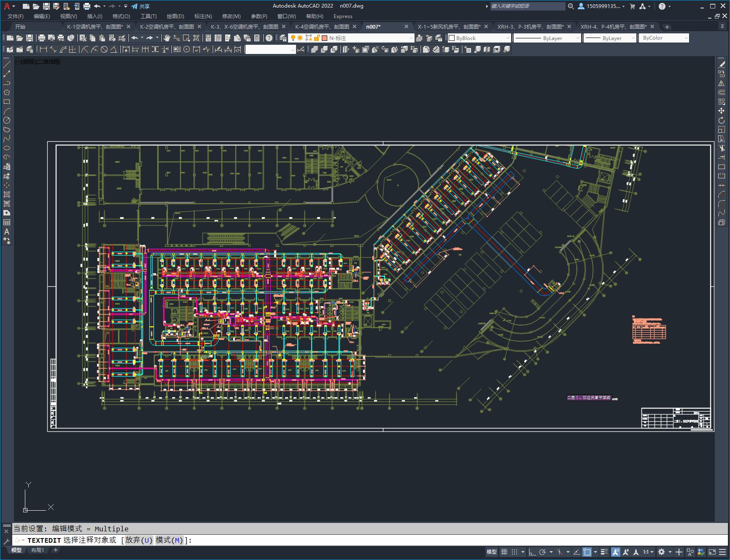Switch to 布局1 layout tab
730x560 pixels.
37,550
